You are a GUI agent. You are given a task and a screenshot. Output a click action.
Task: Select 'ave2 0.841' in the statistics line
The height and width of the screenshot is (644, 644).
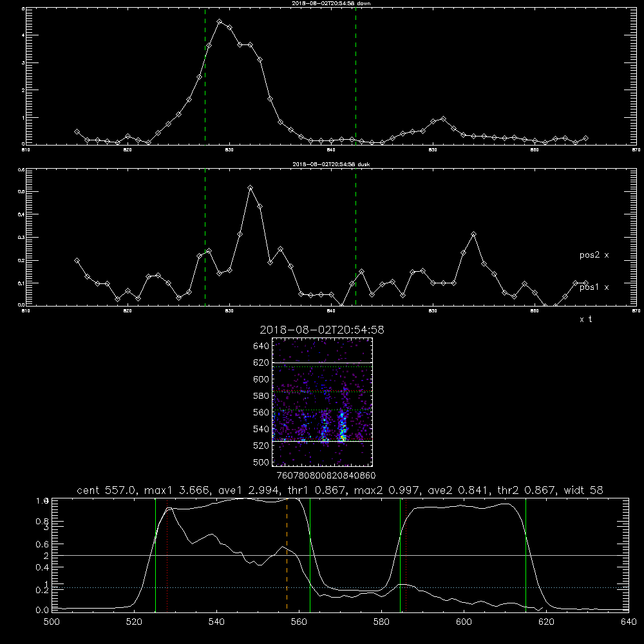(459, 490)
